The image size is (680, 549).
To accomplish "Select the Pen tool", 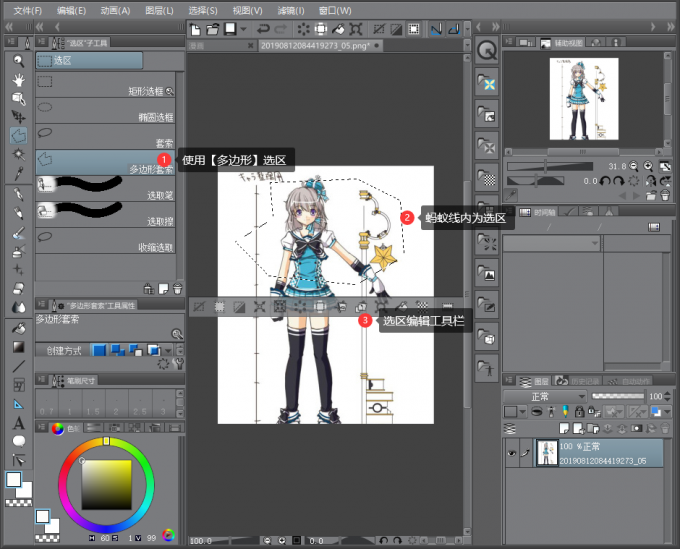I will pyautogui.click(x=18, y=194).
